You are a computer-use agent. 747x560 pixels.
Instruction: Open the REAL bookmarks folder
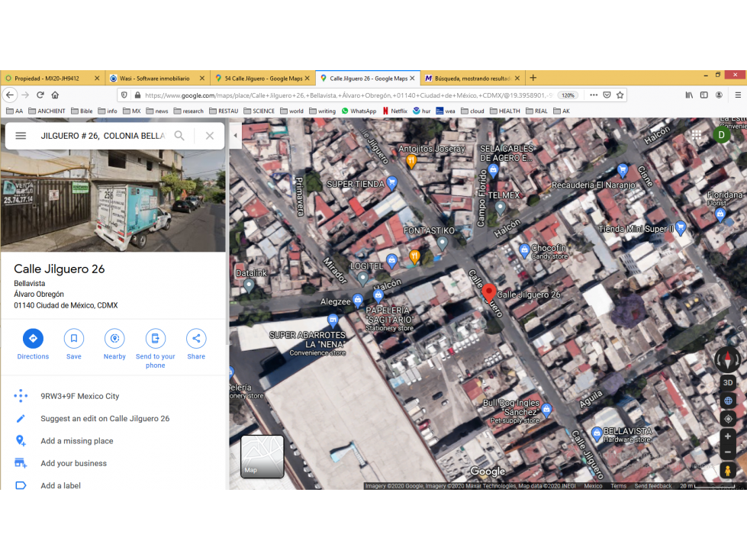tap(536, 111)
